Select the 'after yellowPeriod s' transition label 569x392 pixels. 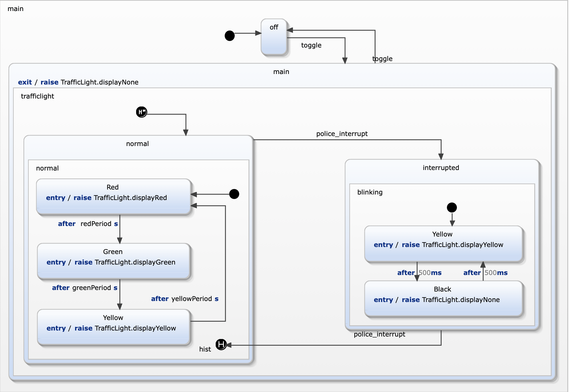(185, 299)
